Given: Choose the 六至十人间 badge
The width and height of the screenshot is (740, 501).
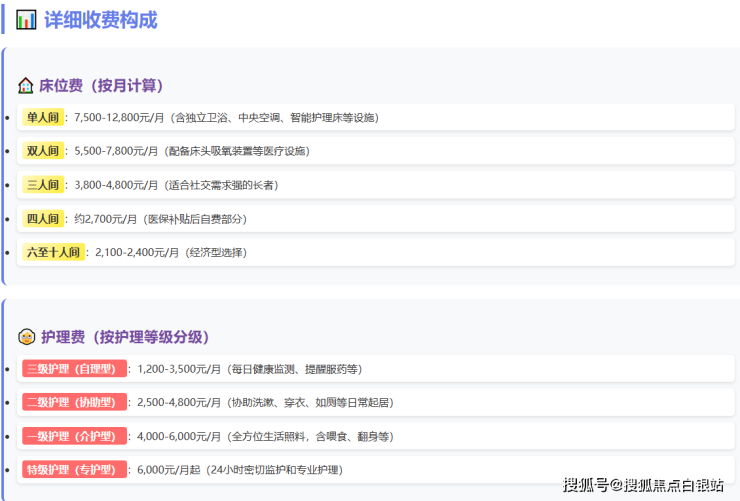Looking at the screenshot, I should pyautogui.click(x=54, y=252).
